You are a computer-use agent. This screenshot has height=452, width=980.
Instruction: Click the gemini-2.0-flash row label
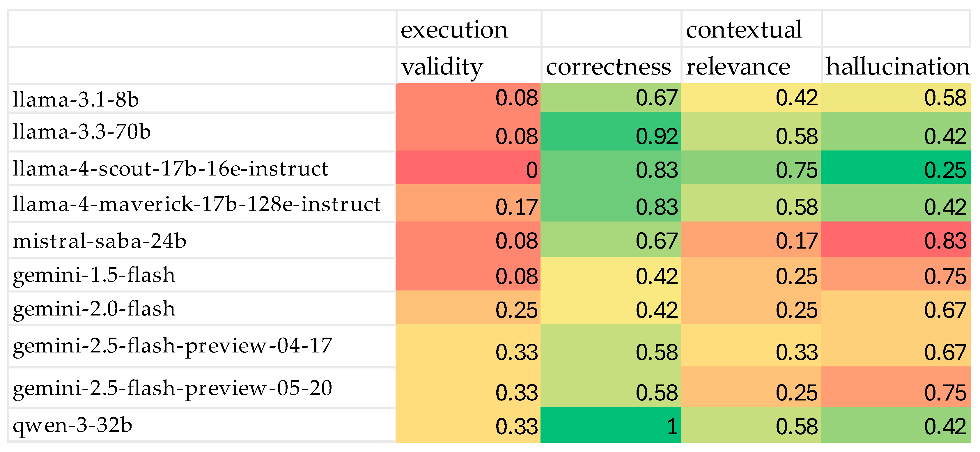(94, 309)
